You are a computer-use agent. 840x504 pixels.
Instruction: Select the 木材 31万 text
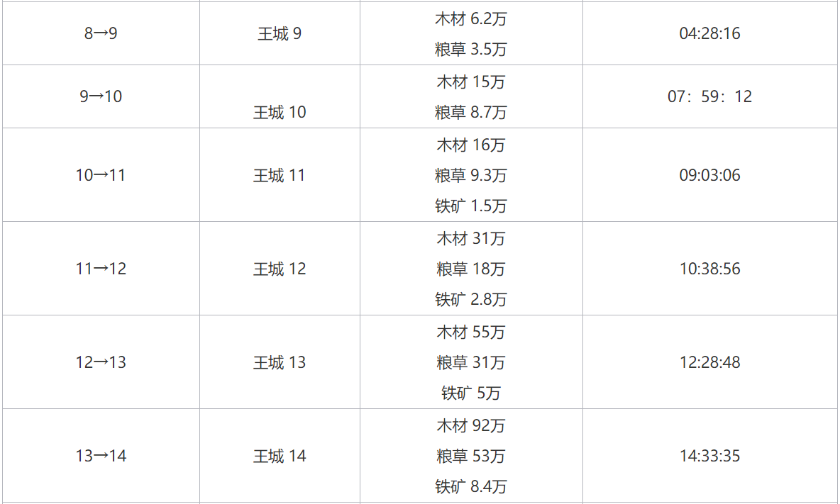pyautogui.click(x=471, y=239)
